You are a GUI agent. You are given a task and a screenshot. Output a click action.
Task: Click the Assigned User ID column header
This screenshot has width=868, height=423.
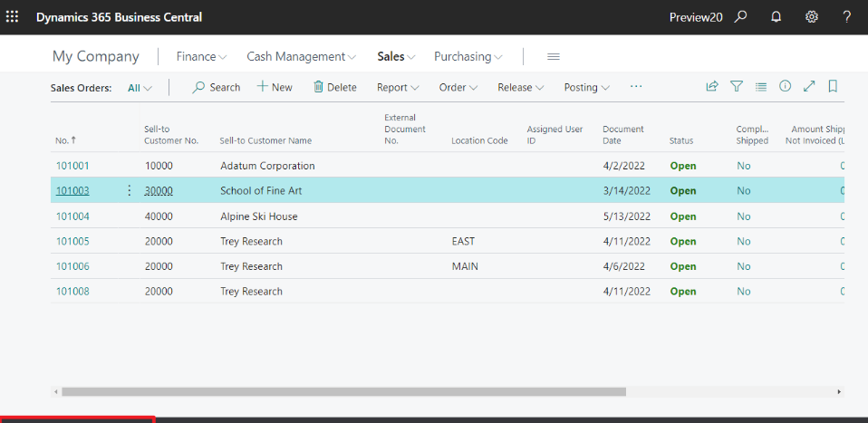pyautogui.click(x=555, y=135)
